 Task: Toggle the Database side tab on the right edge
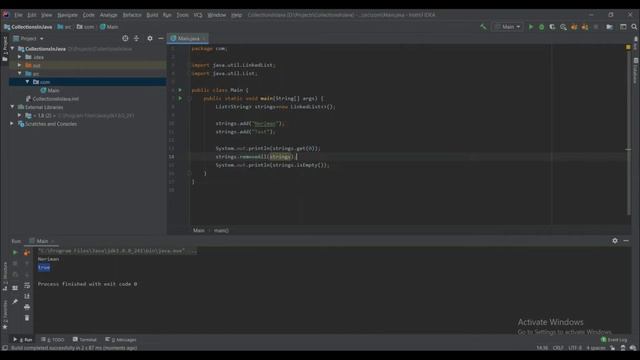[x=636, y=70]
